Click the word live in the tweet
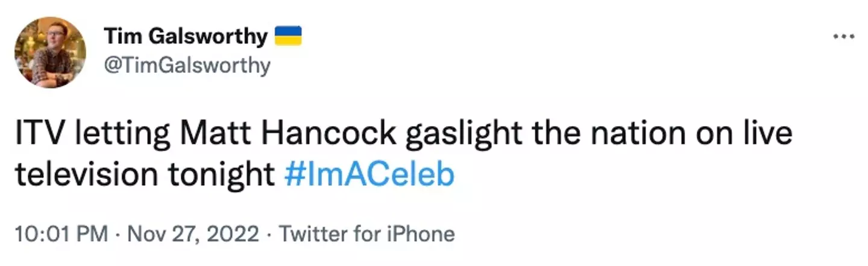Viewport: 868px width, 266px height. click(x=769, y=135)
